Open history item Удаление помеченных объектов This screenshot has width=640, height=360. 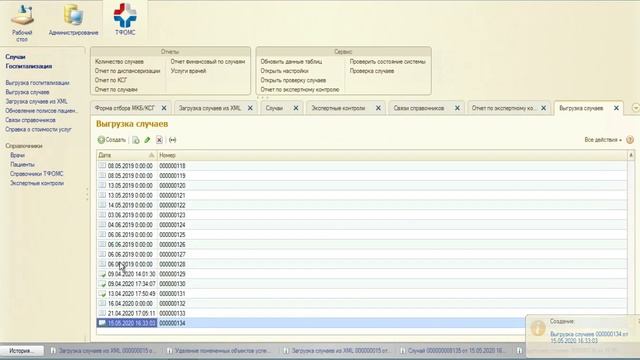pyautogui.click(x=219, y=351)
